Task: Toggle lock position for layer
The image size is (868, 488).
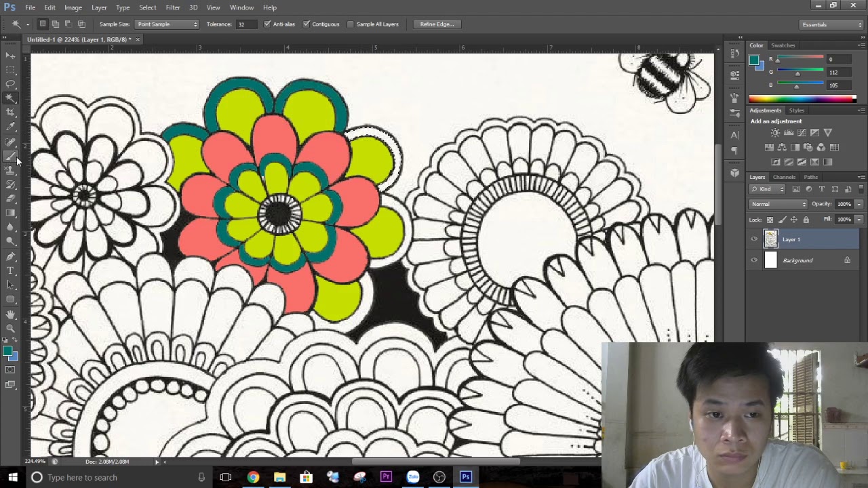Action: [794, 220]
